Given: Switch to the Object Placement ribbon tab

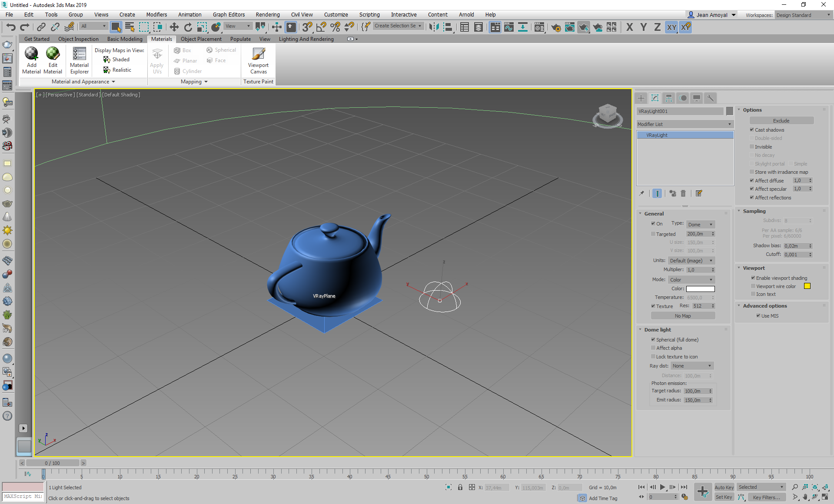Looking at the screenshot, I should 201,39.
